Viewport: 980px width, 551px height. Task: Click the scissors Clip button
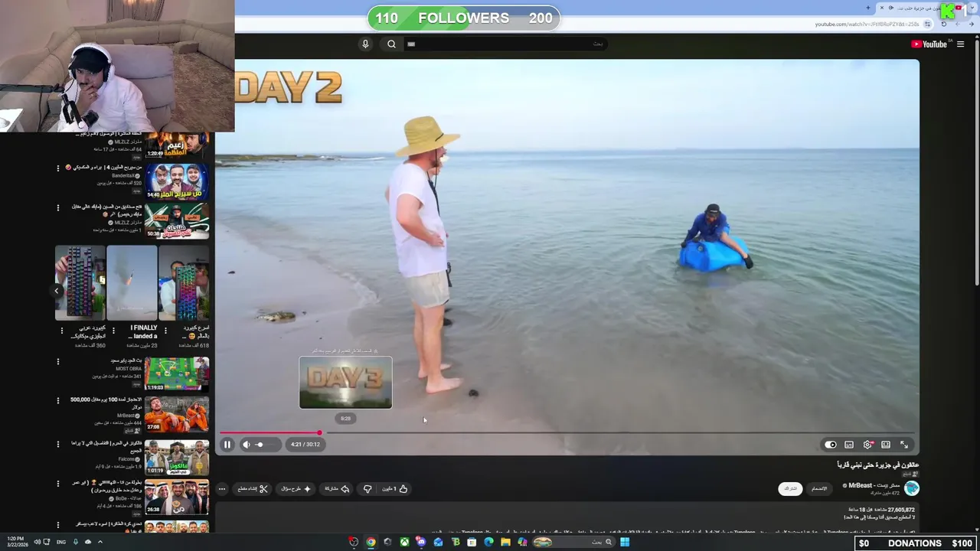click(x=252, y=489)
